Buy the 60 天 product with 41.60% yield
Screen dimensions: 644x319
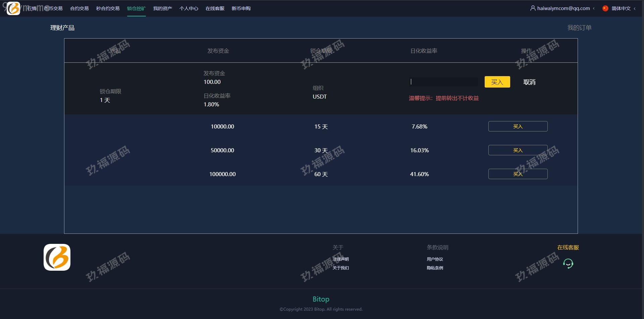[518, 174]
